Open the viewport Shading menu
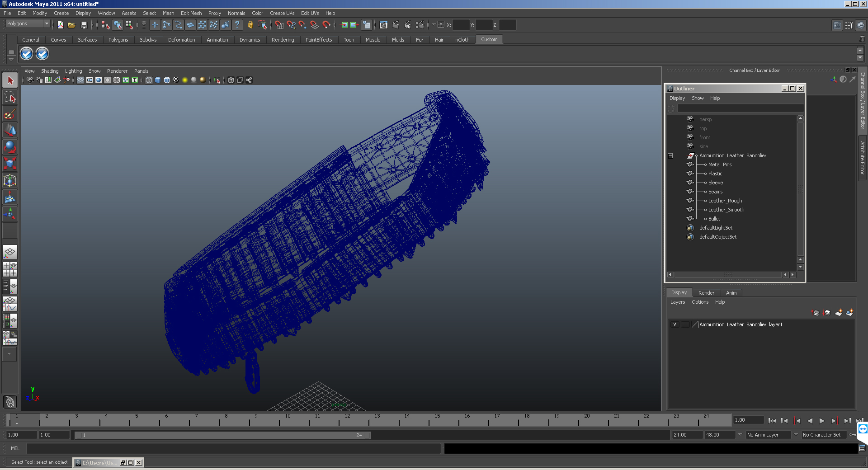The width and height of the screenshot is (868, 470). pos(50,71)
